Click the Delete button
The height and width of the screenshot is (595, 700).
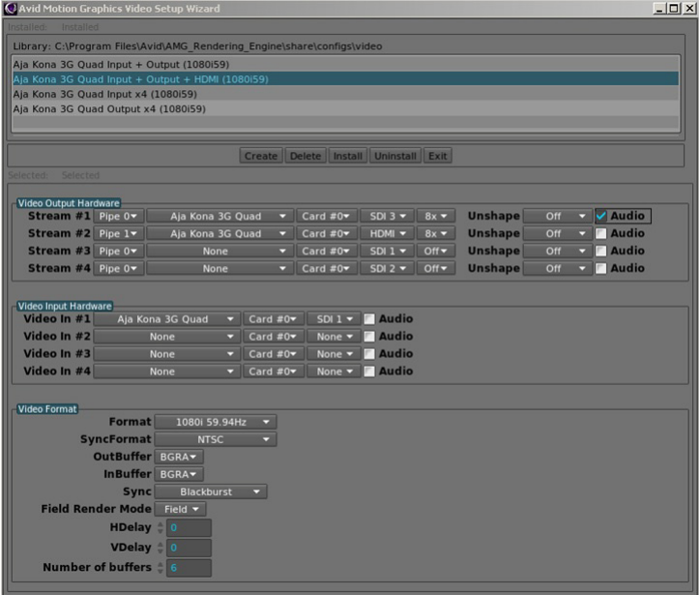(306, 156)
